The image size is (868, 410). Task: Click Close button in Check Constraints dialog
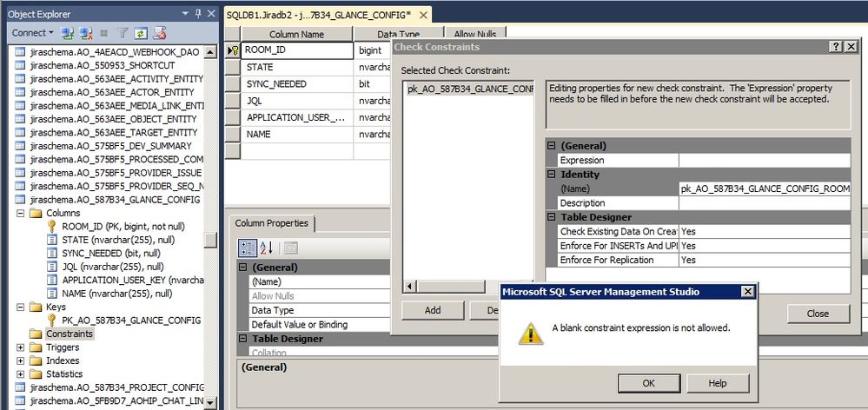(x=818, y=314)
